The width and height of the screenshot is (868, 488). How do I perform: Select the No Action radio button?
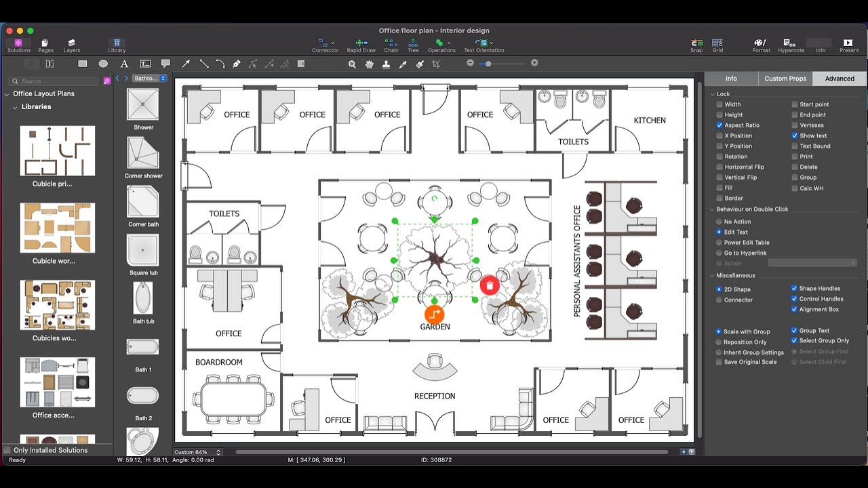(x=719, y=222)
